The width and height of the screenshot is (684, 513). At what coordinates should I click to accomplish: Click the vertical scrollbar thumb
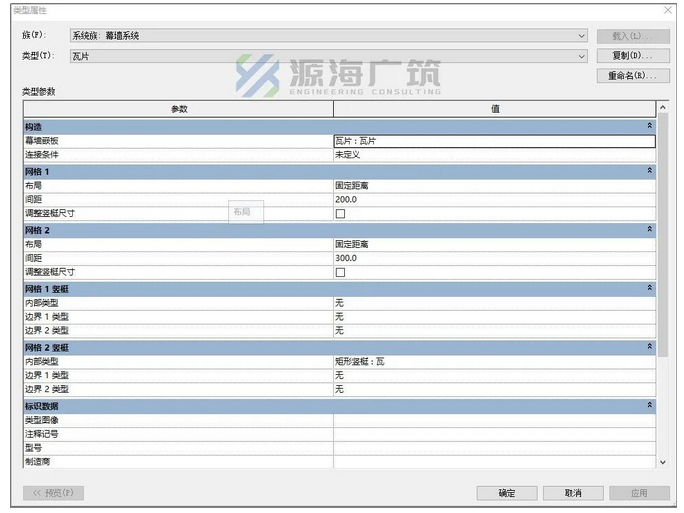(x=663, y=235)
